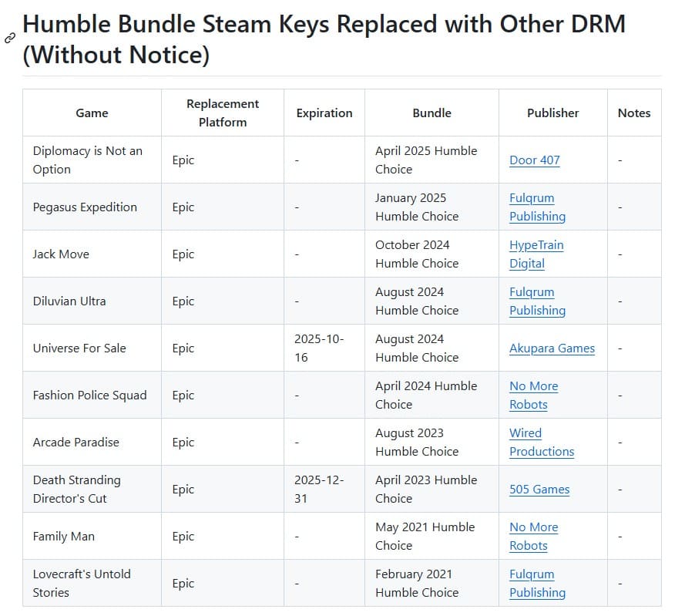Viewport: 675px width, 616px height.
Task: Click the Notes column header
Action: (634, 113)
